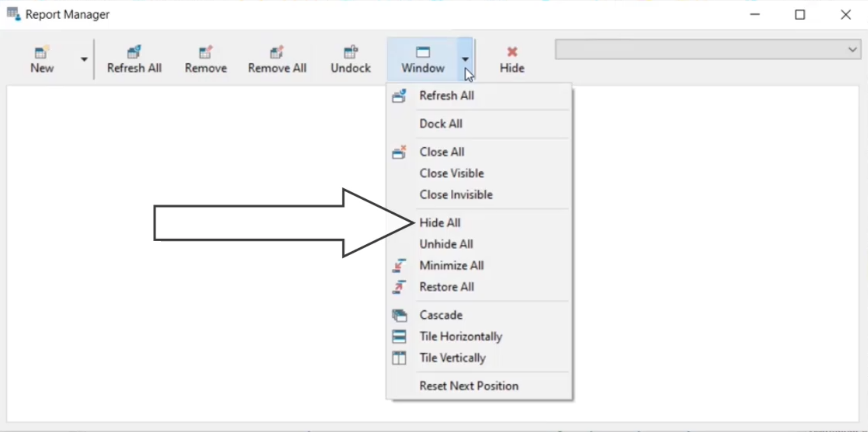Toggle Unhide All windows

[446, 244]
